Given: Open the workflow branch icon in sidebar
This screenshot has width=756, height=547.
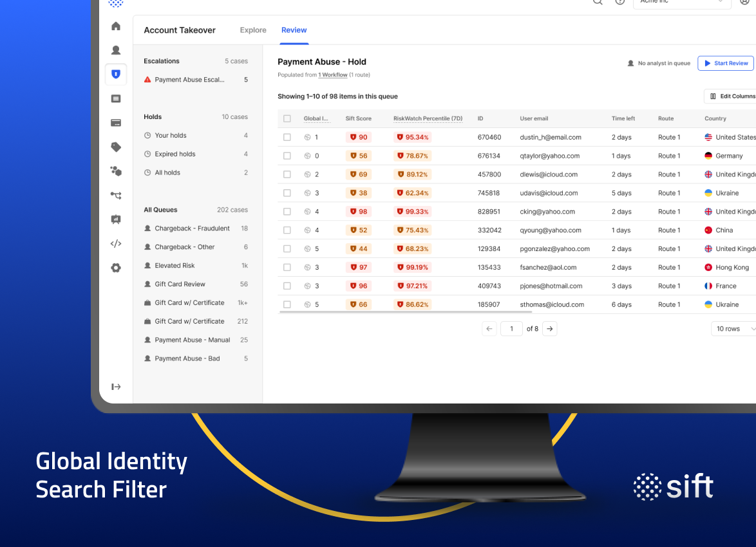Looking at the screenshot, I should (116, 195).
